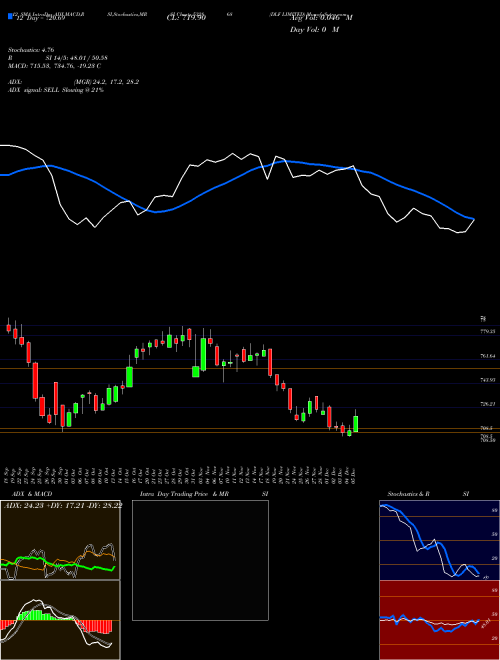Click the ADX indicator chart panel
The image size is (500, 660).
click(60, 540)
